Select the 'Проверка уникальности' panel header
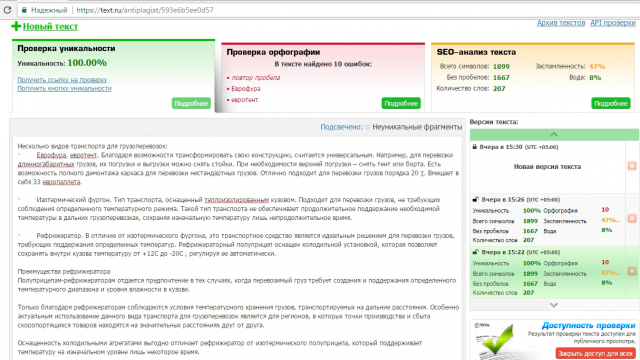This screenshot has width=640, height=360. (66, 48)
